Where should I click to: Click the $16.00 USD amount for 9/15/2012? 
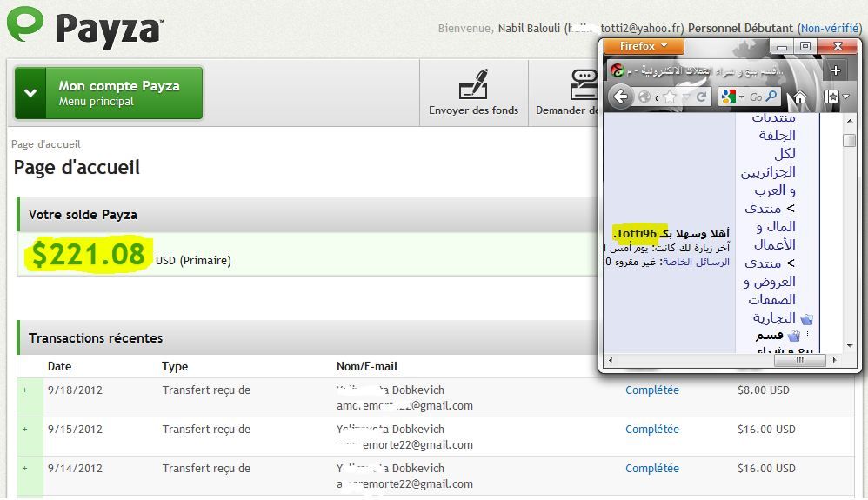click(766, 429)
